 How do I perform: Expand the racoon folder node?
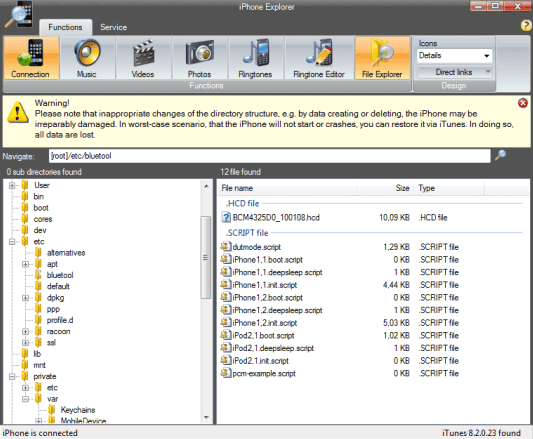[x=25, y=332]
